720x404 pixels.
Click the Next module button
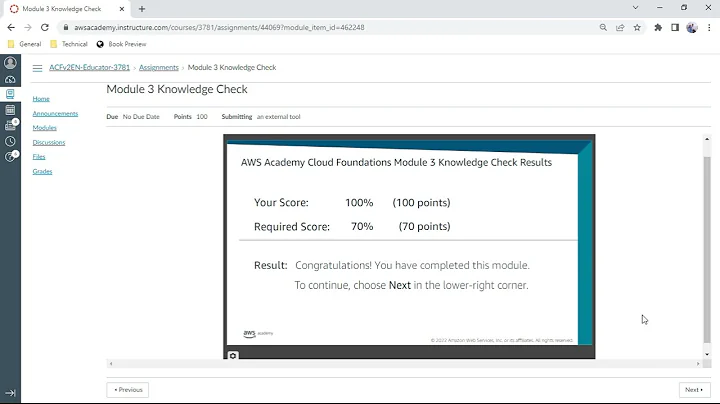click(x=694, y=390)
